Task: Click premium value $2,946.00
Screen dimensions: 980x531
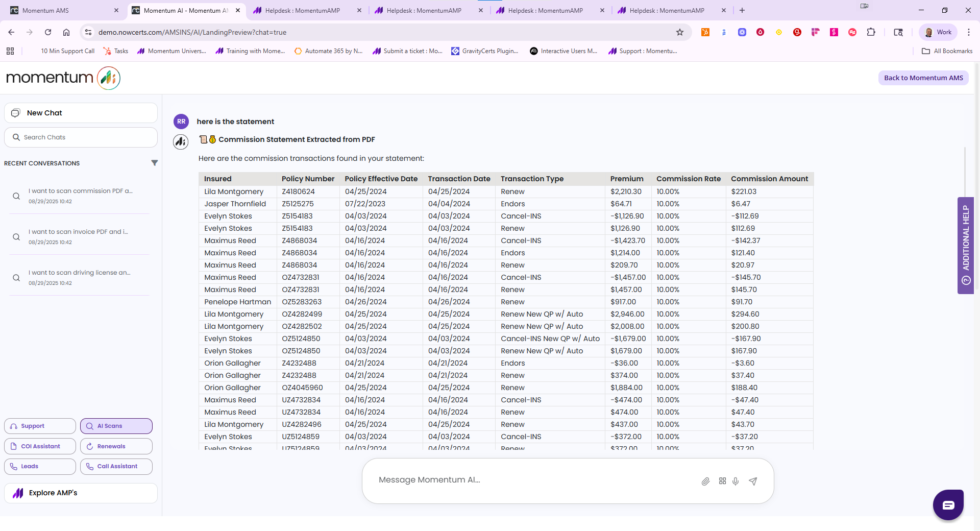Action: tap(627, 314)
